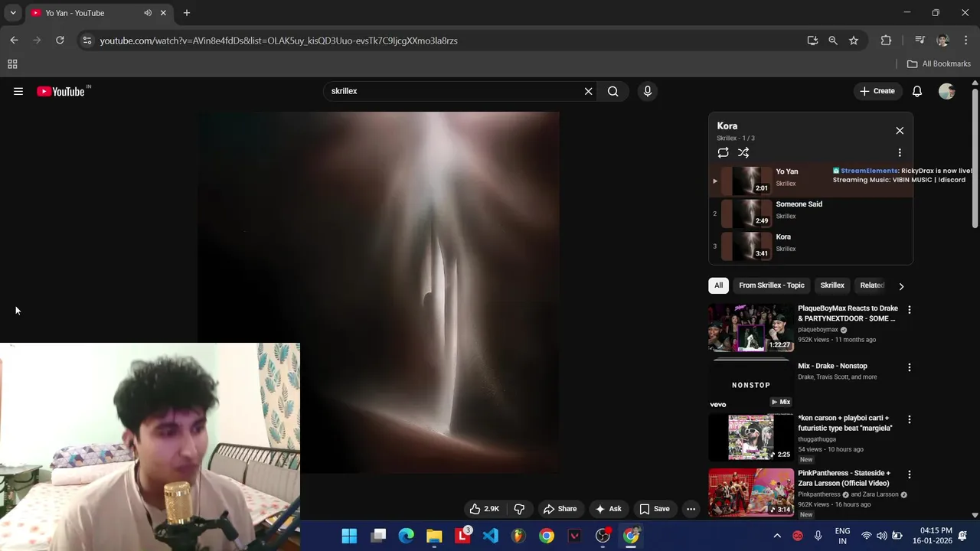Close the Kora playlist panel

point(900,130)
